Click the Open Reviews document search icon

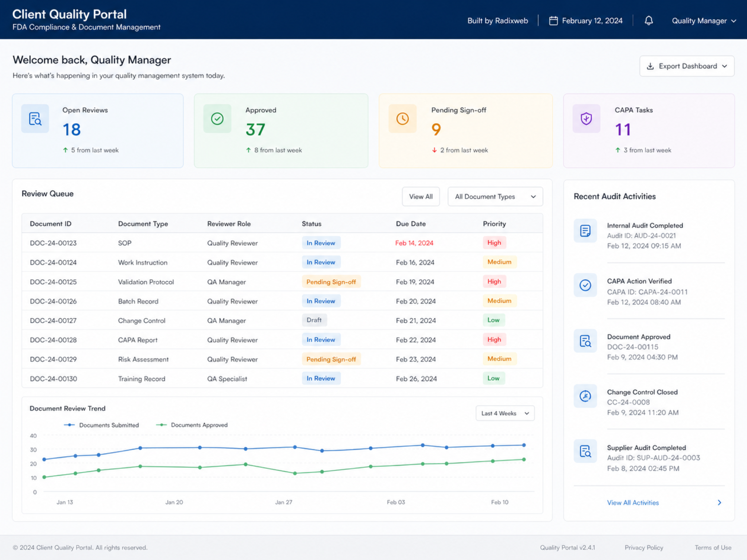point(35,118)
